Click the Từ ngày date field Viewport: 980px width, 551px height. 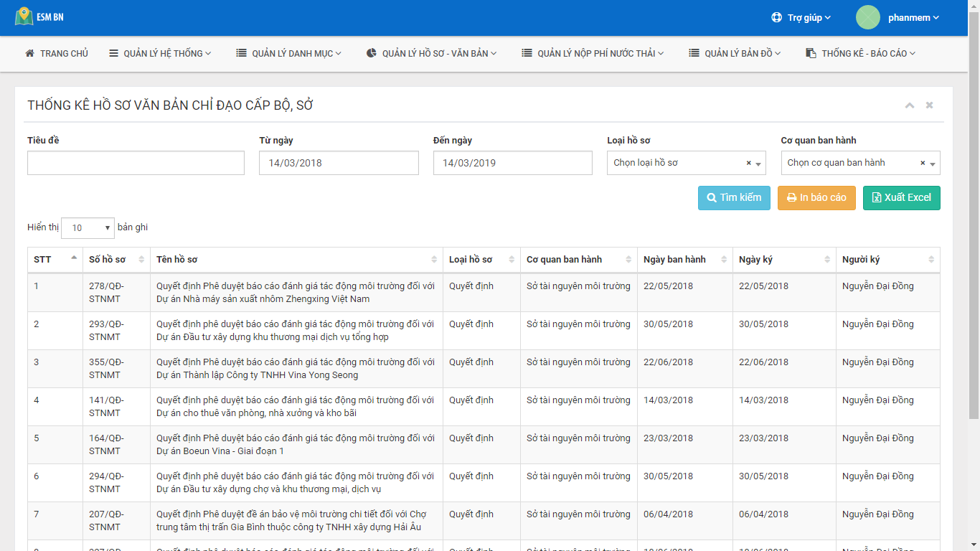[339, 163]
